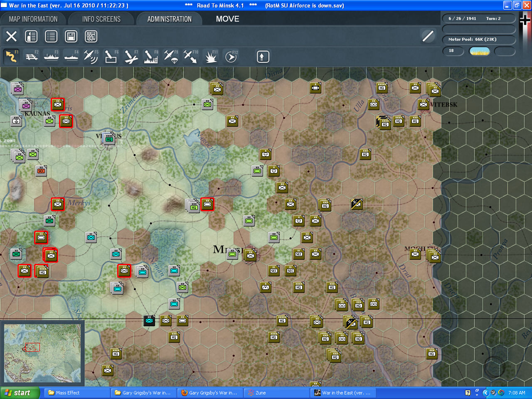Click the sky-and-wheat weather indicator

point(480,51)
